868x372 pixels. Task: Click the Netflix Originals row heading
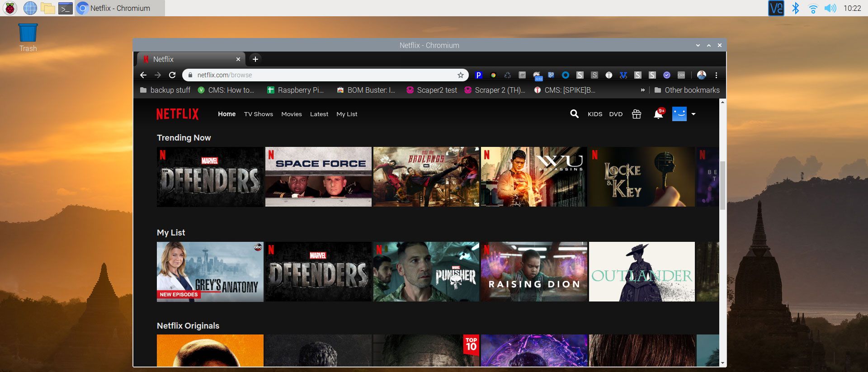click(188, 326)
